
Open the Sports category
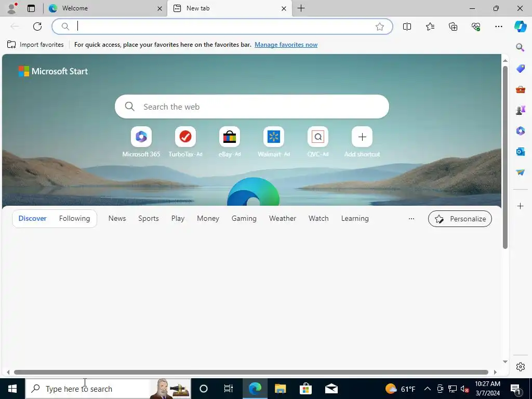click(x=148, y=219)
